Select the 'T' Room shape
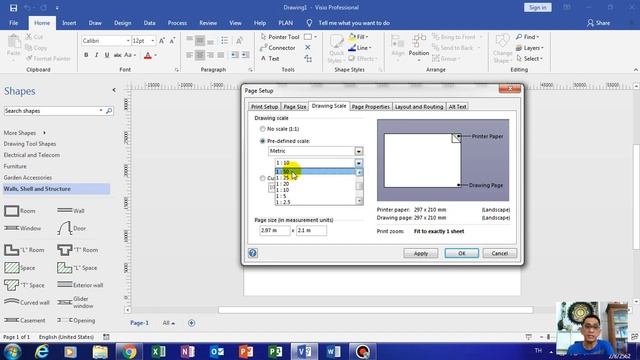The height and width of the screenshot is (360, 640). pos(78,250)
